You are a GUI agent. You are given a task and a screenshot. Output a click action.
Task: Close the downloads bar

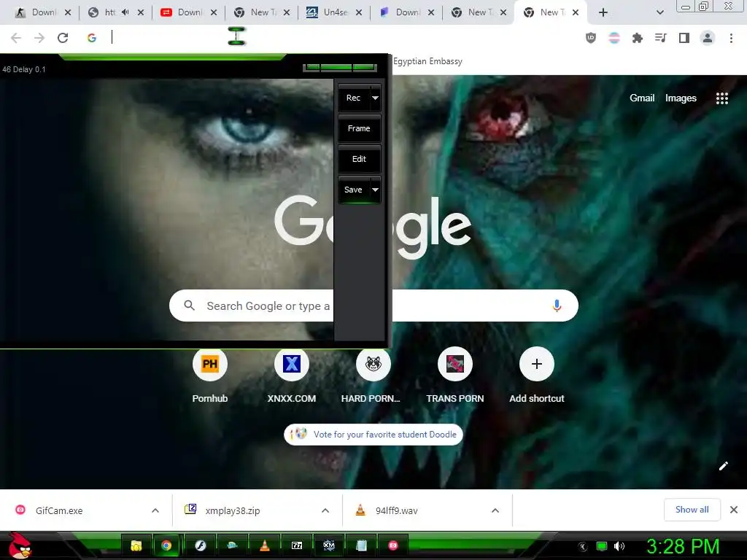pos(734,510)
